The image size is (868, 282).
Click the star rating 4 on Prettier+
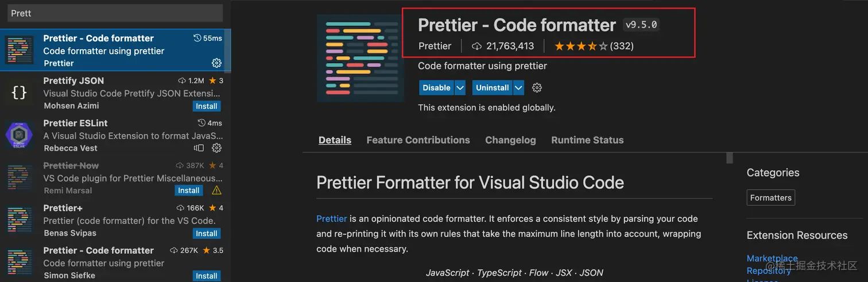(x=216, y=208)
